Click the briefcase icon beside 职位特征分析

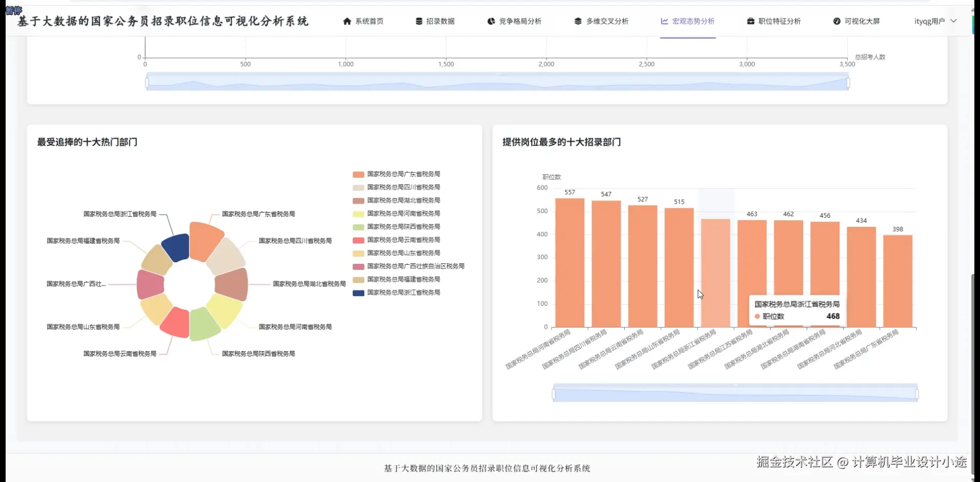tap(750, 21)
